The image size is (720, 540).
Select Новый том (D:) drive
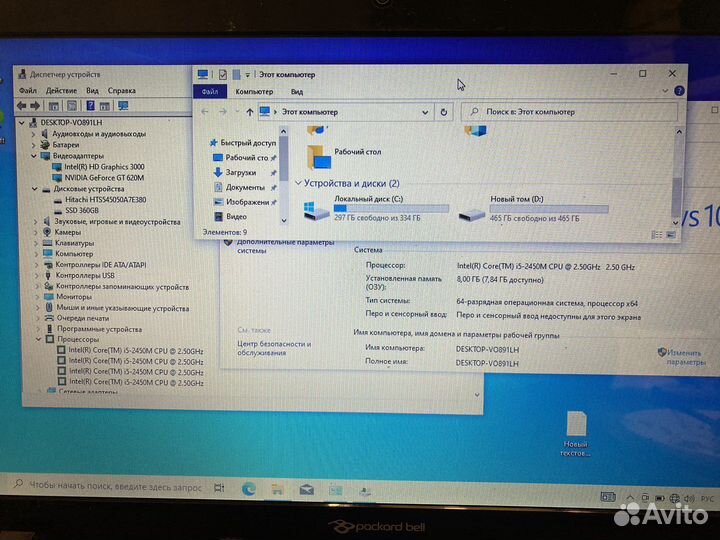tap(533, 208)
